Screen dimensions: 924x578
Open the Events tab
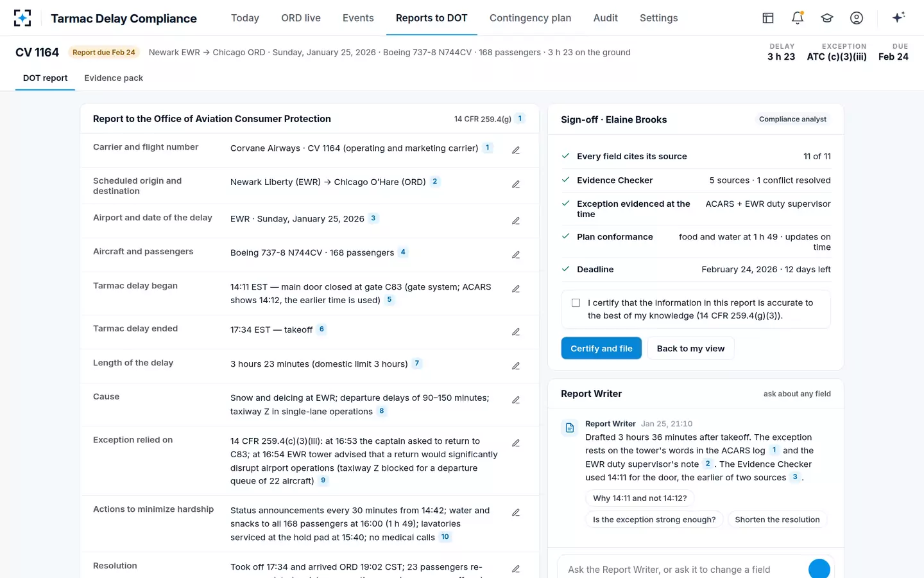pyautogui.click(x=358, y=18)
